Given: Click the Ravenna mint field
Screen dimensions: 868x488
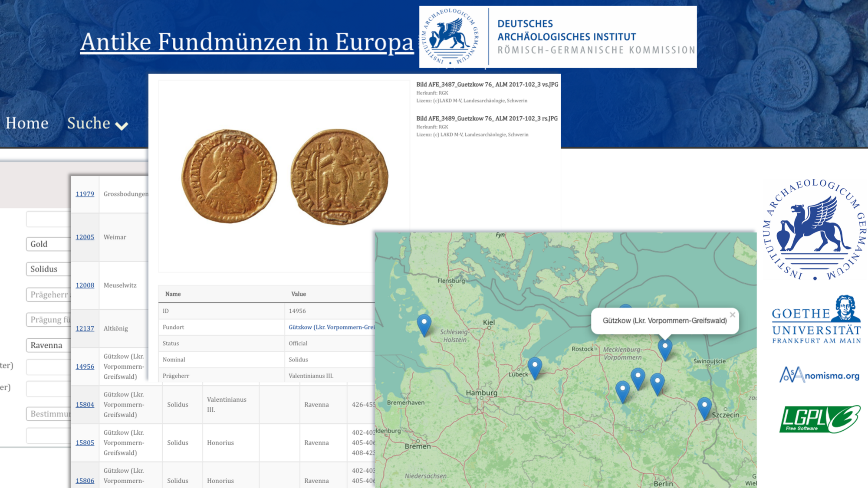Looking at the screenshot, I should pyautogui.click(x=48, y=345).
